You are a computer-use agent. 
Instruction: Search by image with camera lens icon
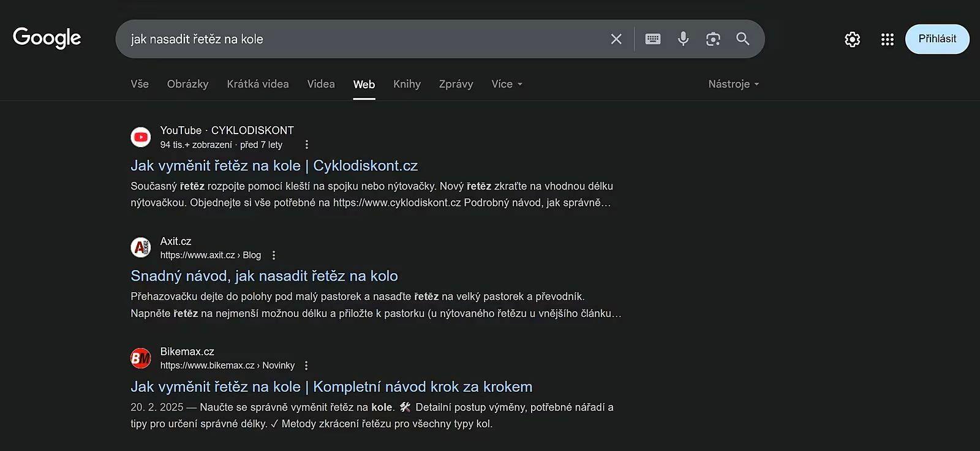click(x=713, y=39)
